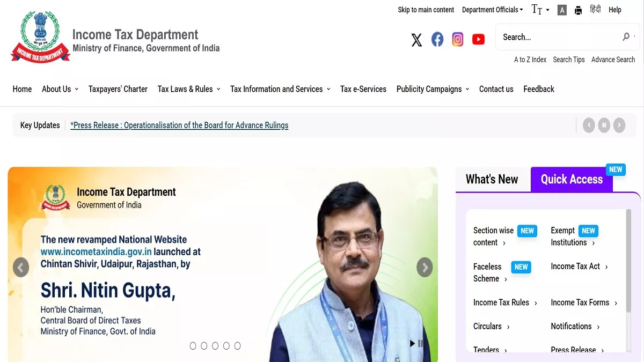Go to previous banner slide arrow

(21, 267)
